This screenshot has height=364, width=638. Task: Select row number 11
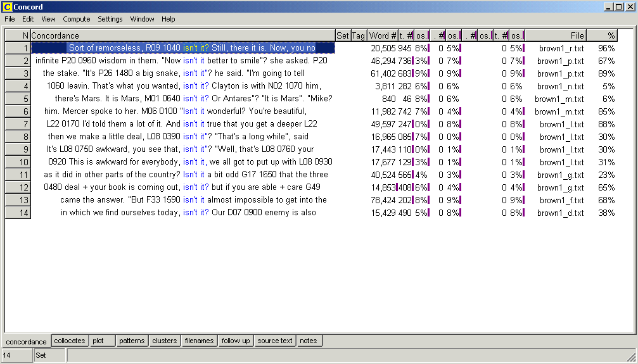18,174
